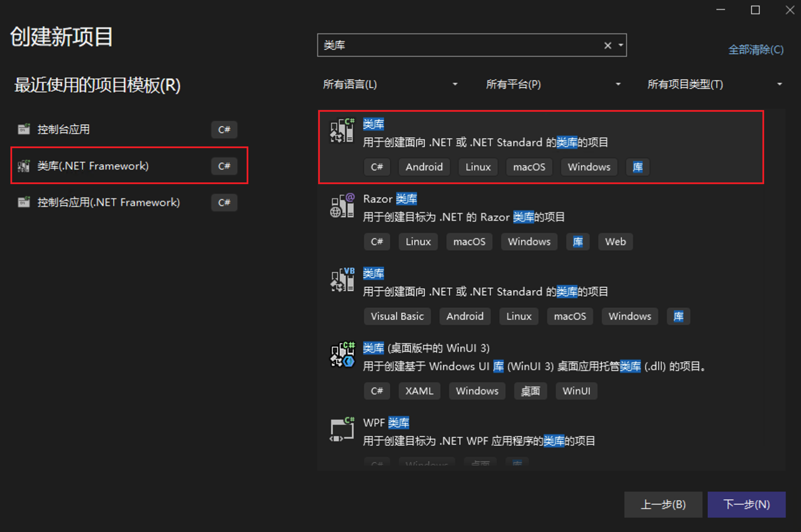Click the Android tag on the C# 类库 template
This screenshot has width=801, height=532.
coord(424,167)
